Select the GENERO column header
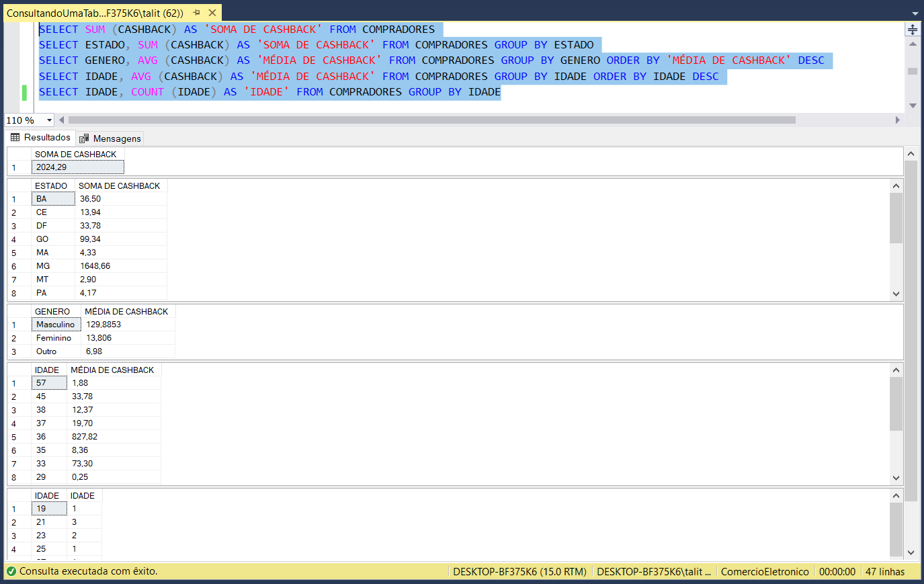Screen dimensions: 924x584 [x=56, y=312]
